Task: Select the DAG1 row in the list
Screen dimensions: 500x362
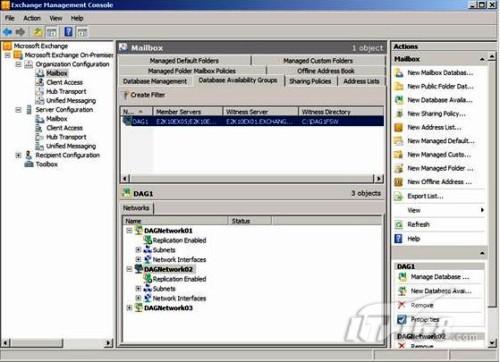Action: pyautogui.click(x=252, y=121)
